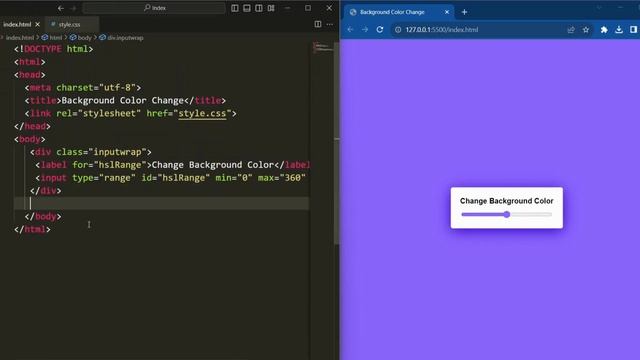Open the browser extensions puzzle icon
This screenshot has width=640, height=360.
[604, 30]
